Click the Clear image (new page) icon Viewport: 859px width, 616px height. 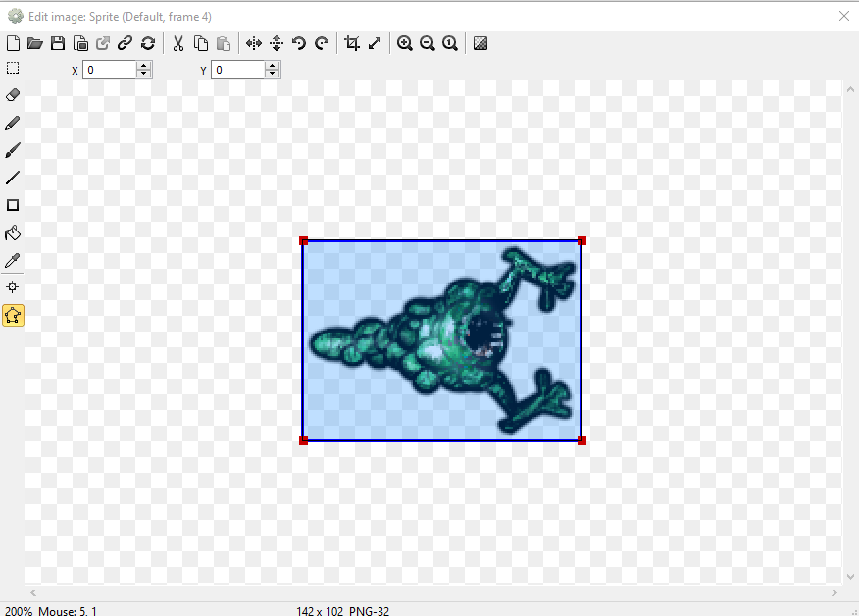[x=13, y=43]
